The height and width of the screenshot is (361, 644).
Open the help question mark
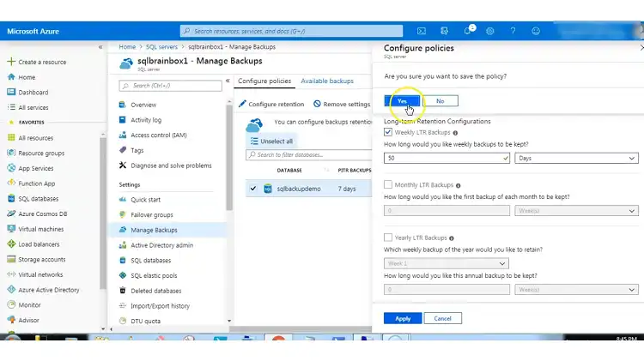[513, 31]
